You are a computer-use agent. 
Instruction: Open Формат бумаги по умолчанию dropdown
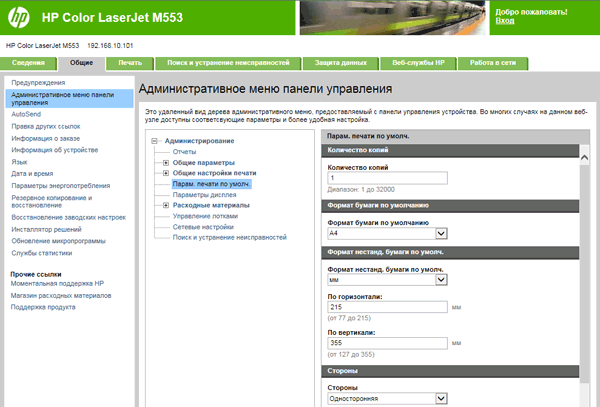[387, 233]
